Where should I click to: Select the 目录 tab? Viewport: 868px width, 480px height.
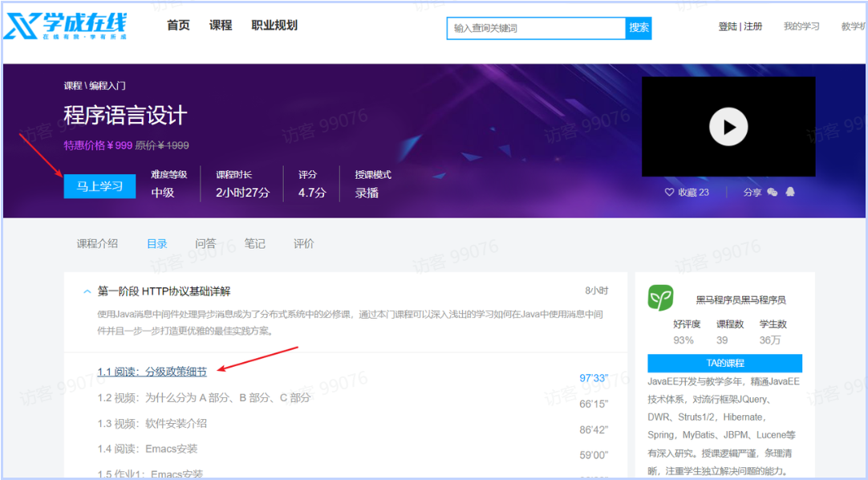[x=156, y=243]
